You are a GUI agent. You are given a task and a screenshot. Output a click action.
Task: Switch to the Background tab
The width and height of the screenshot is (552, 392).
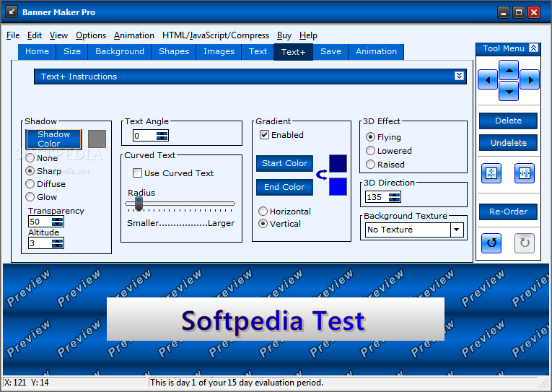120,51
